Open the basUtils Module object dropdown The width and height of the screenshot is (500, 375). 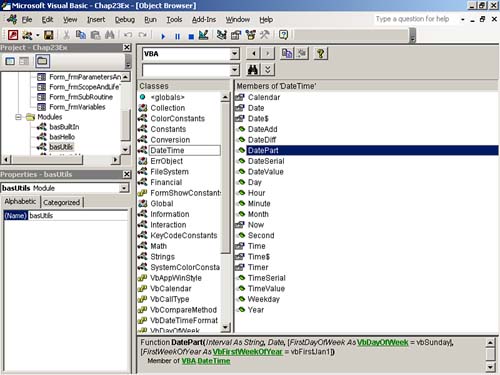[124, 188]
